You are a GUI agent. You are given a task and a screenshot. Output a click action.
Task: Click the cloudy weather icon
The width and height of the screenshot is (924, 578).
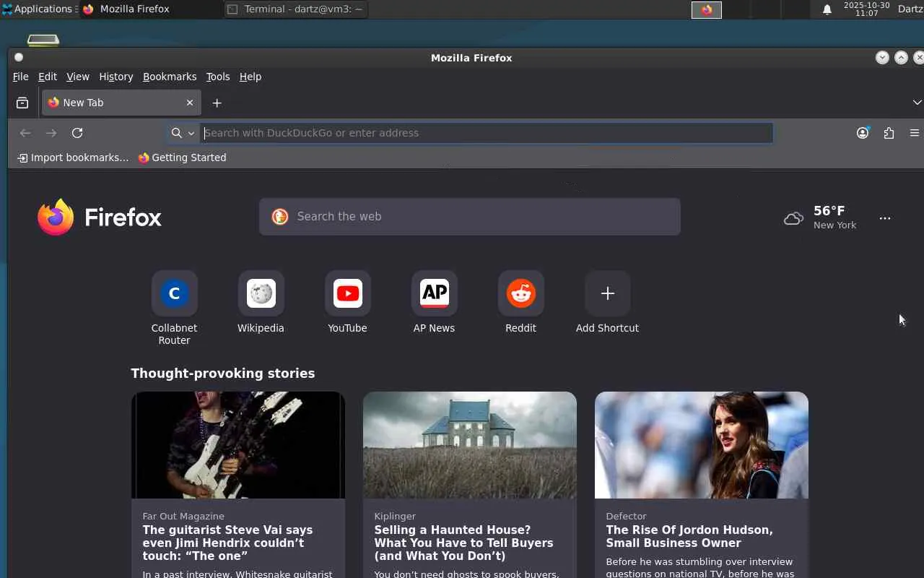793,217
